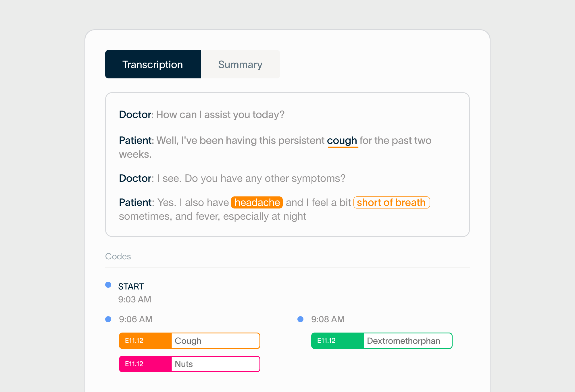Viewport: 575px width, 392px height.
Task: Click the 9:08 AM timestamp
Action: pyautogui.click(x=328, y=319)
